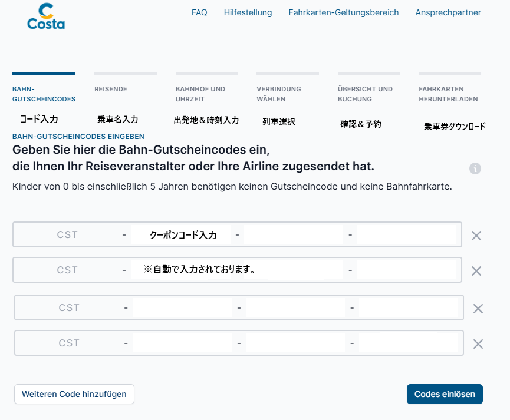Image resolution: width=510 pixels, height=420 pixels.
Task: Click the Costa logo
Action: 46,16
